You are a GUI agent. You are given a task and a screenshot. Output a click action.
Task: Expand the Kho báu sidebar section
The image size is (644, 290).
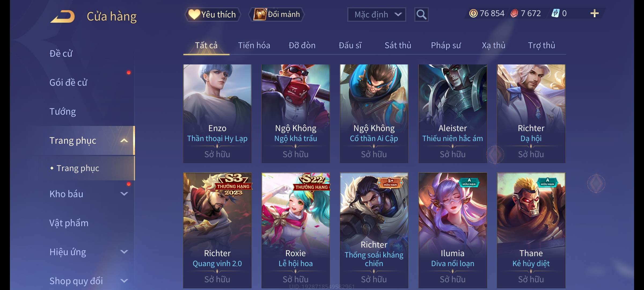pos(124,194)
